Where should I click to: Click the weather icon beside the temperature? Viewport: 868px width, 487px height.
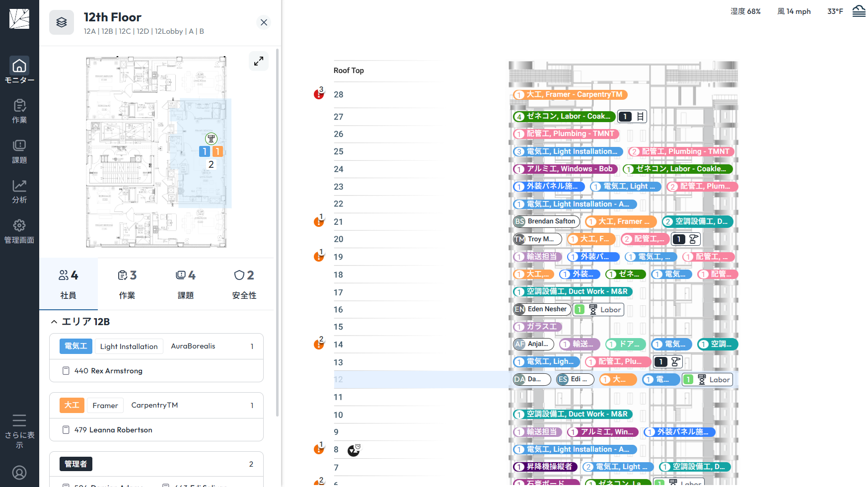[859, 10]
